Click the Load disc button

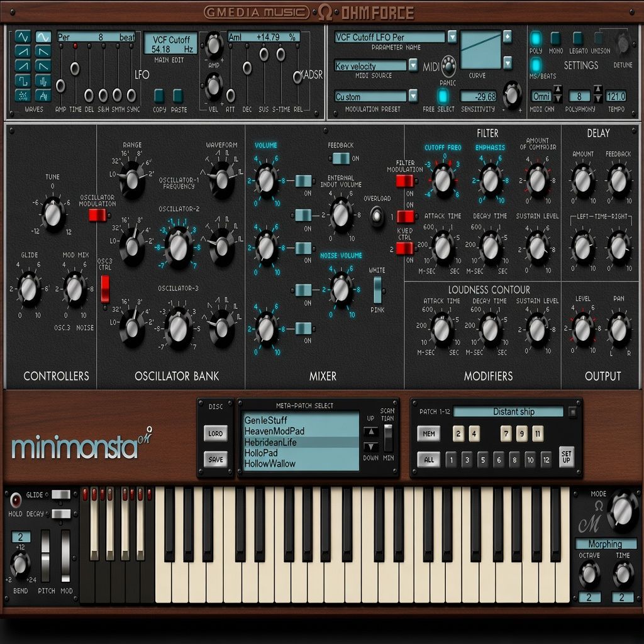click(x=216, y=433)
